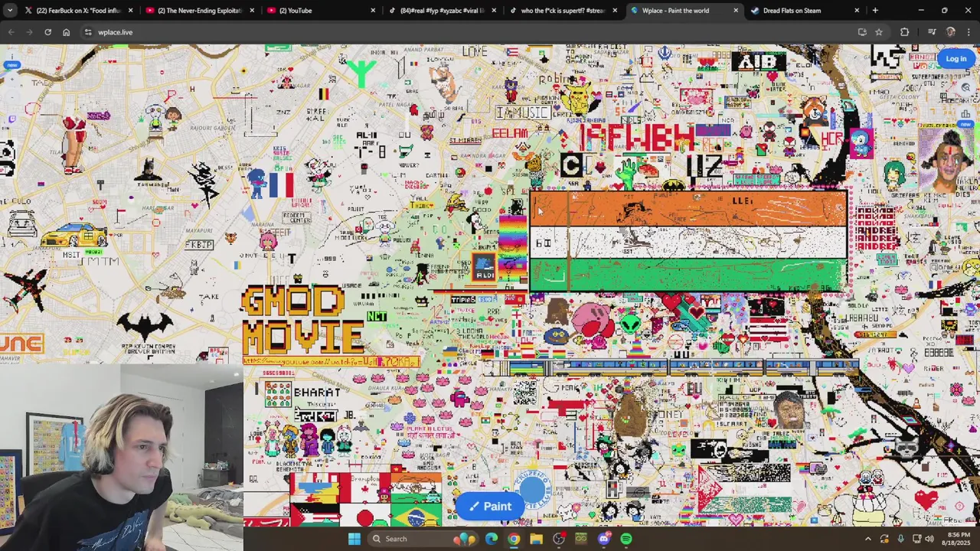980x551 pixels.
Task: Open the browser profile avatar
Action: tap(951, 32)
